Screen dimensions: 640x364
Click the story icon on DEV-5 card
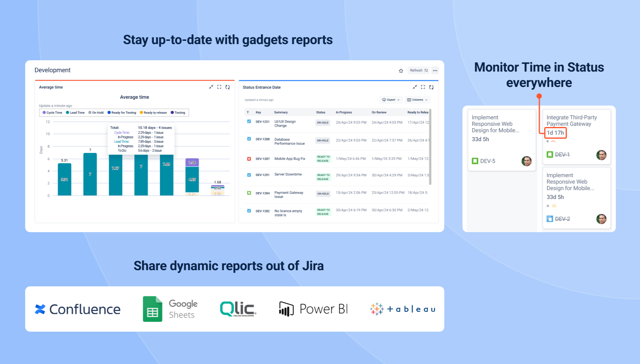point(475,161)
